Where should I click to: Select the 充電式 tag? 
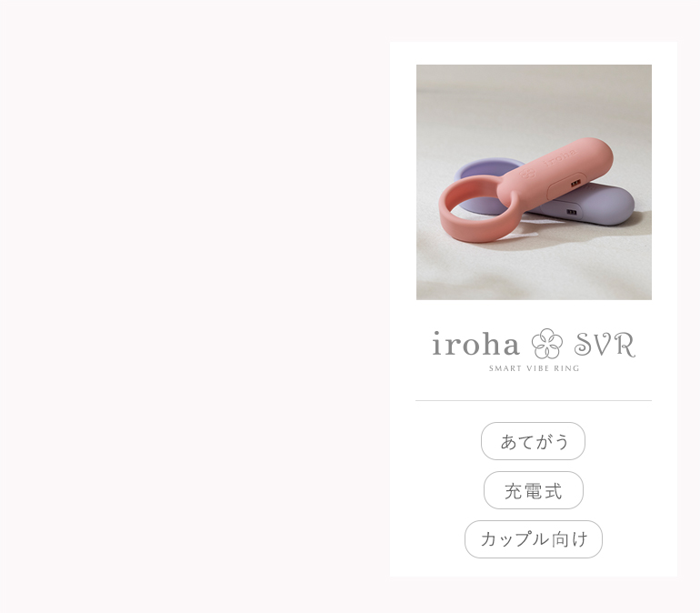coord(534,490)
